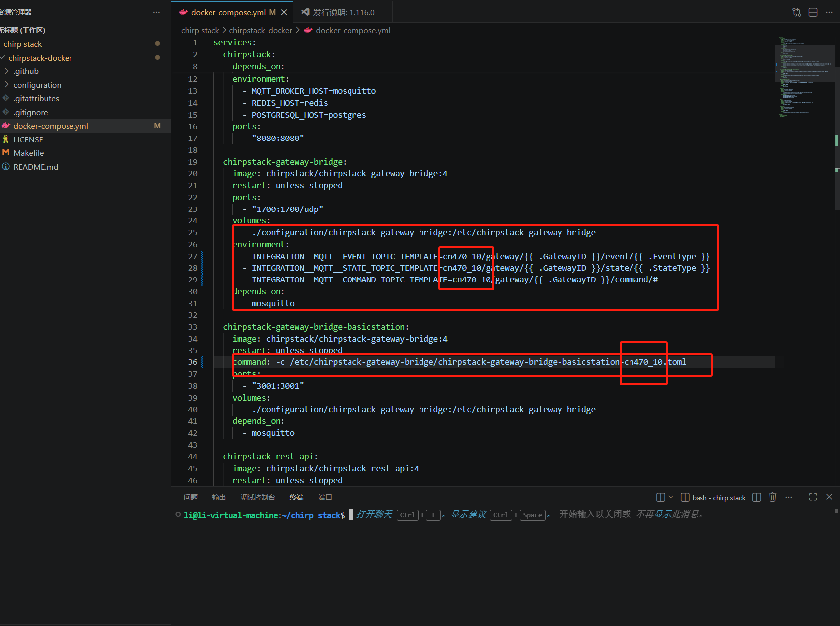Image resolution: width=840 pixels, height=626 pixels.
Task: Click the command: -c basicstation toml line
Action: pos(459,362)
